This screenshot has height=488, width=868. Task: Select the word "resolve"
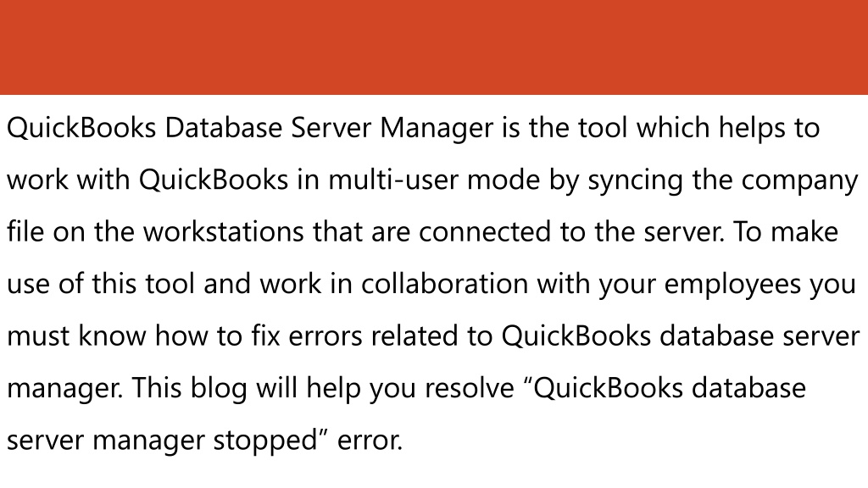[470, 388]
